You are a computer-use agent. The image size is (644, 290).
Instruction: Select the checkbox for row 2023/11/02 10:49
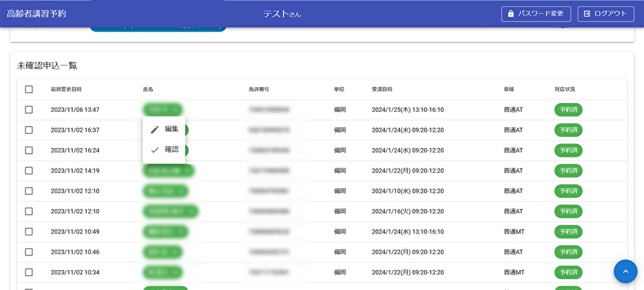point(29,231)
